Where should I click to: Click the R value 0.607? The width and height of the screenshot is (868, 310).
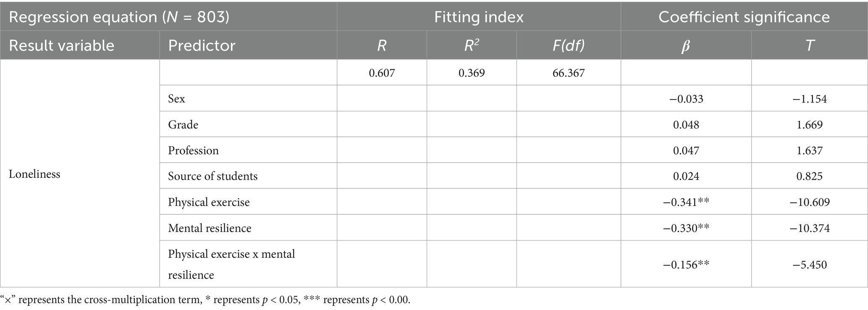(382, 73)
